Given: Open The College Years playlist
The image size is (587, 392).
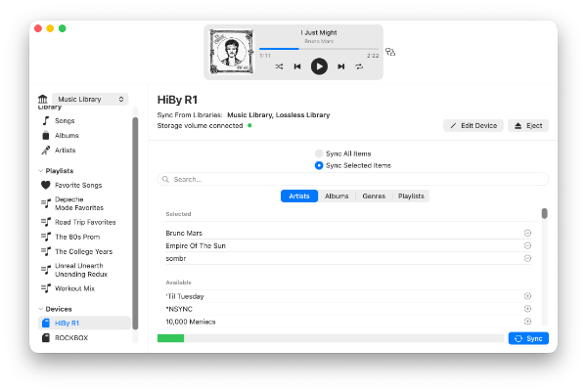Looking at the screenshot, I should pos(83,251).
